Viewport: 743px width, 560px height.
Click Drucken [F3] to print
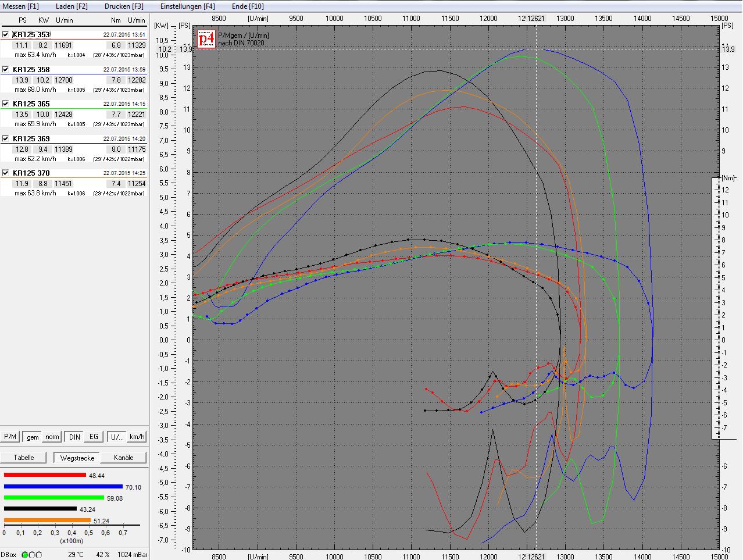pos(124,6)
